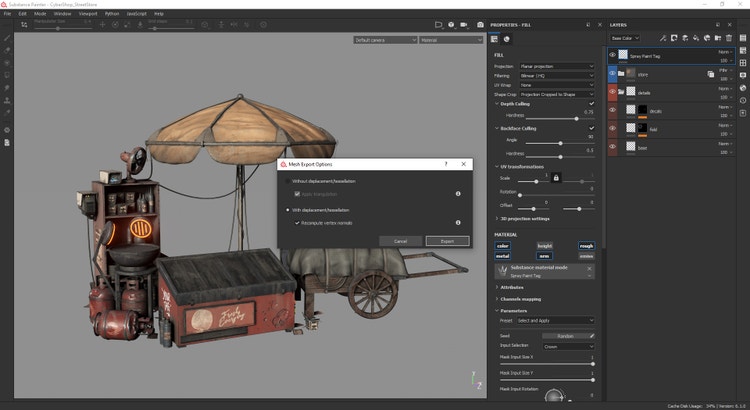Click the help icon in dialog title bar
Image resolution: width=750 pixels, height=410 pixels.
(x=446, y=164)
